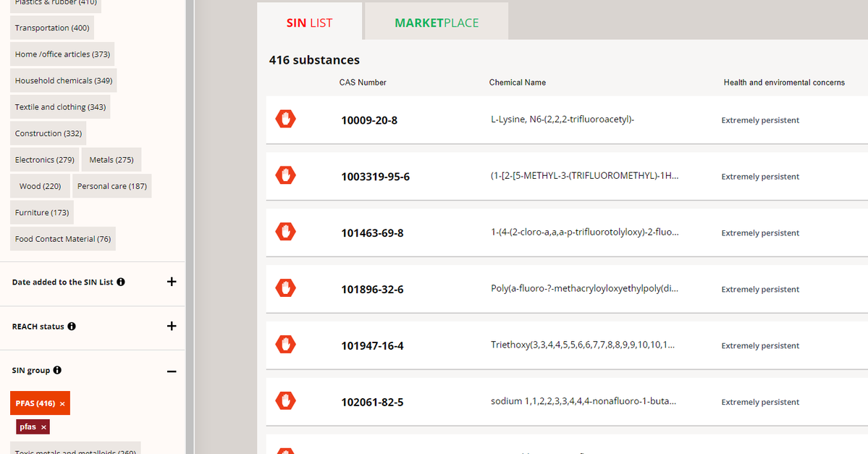The height and width of the screenshot is (454, 868).
Task: Click stop-hand icon for CAS 1003319-95-6
Action: click(285, 175)
